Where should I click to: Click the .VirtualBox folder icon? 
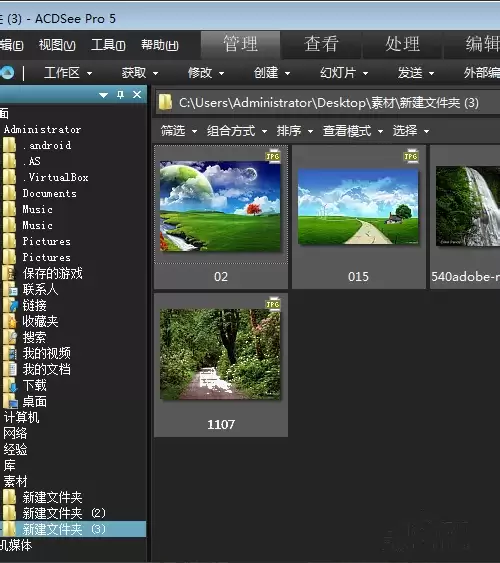(10, 177)
